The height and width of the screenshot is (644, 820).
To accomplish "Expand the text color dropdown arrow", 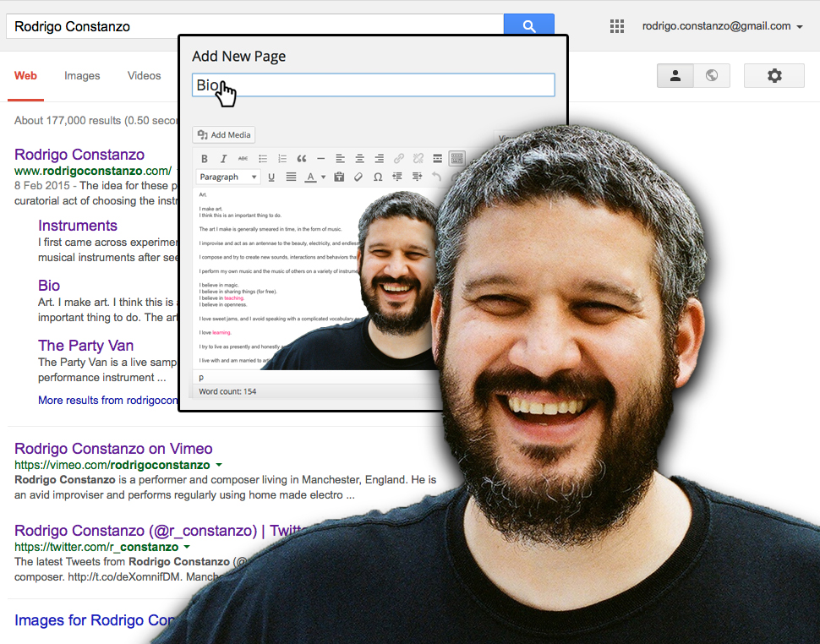I will (323, 177).
